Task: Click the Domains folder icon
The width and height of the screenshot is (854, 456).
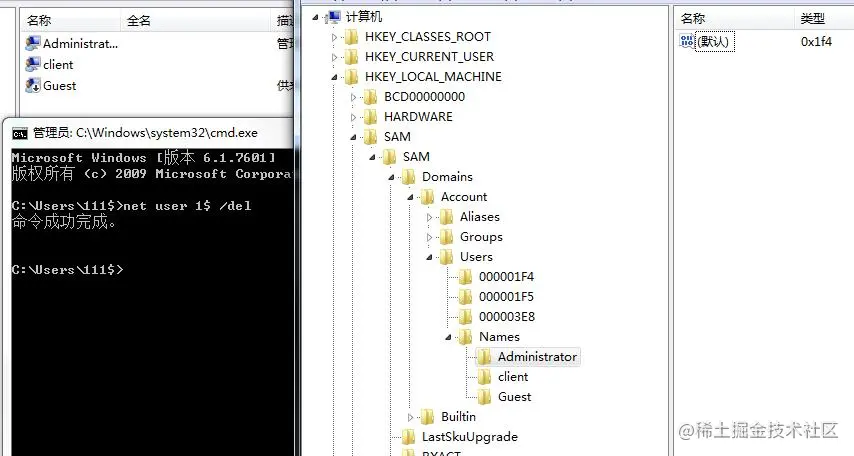Action: (408, 177)
